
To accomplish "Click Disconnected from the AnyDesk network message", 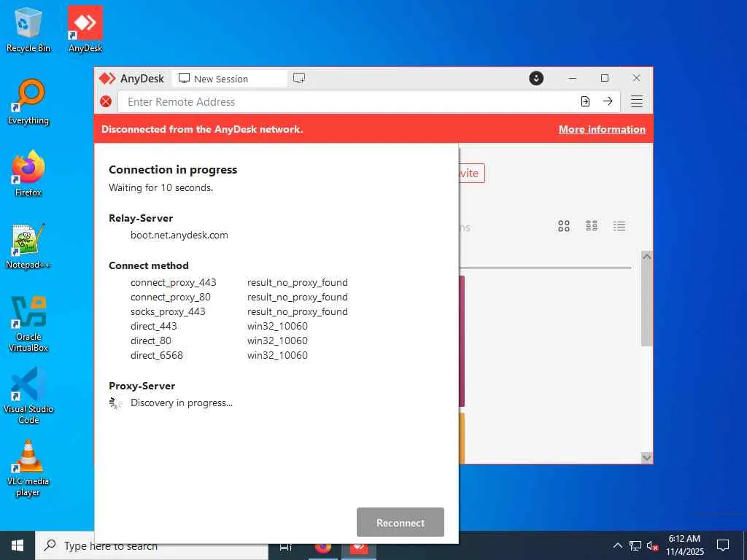I will tap(202, 129).
